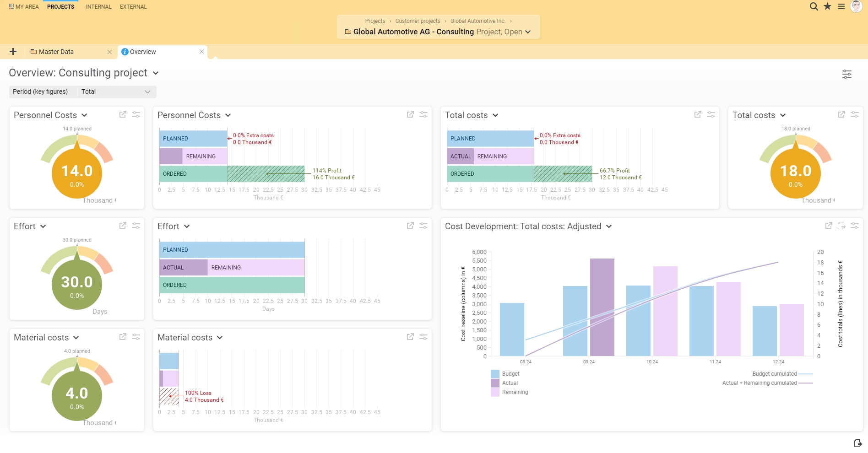Open the hamburger menu icon
868x453 pixels.
pyautogui.click(x=841, y=6)
